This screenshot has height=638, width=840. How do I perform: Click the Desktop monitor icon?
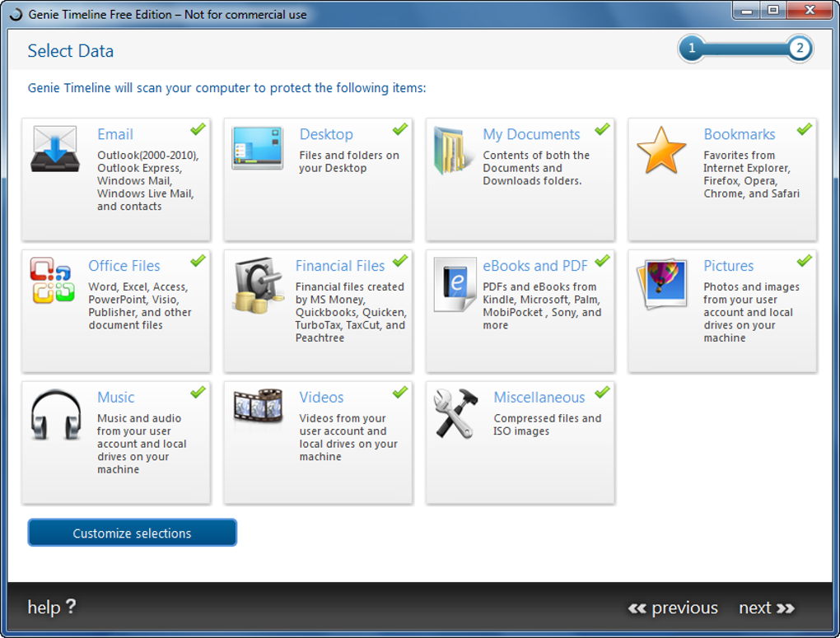coord(257,148)
